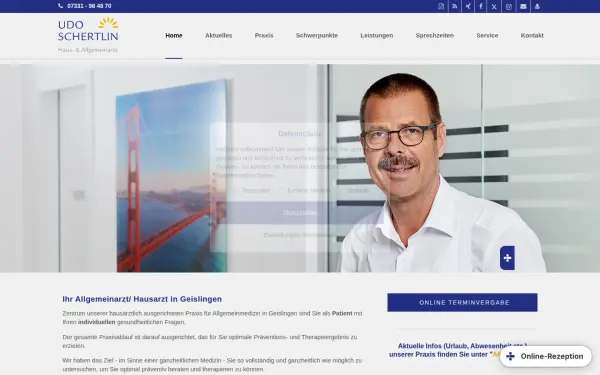Open the Xing profile icon
600x375 pixels.
tap(468, 6)
